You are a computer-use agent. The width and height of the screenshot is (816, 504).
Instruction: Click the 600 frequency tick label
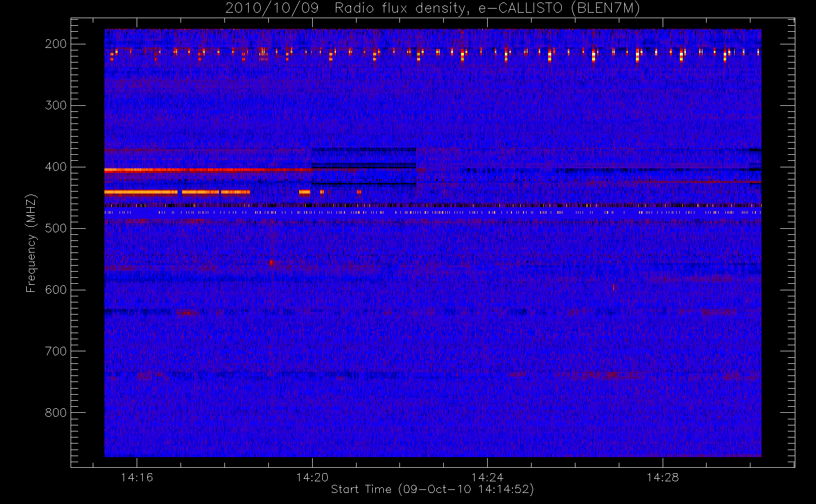pyautogui.click(x=56, y=290)
